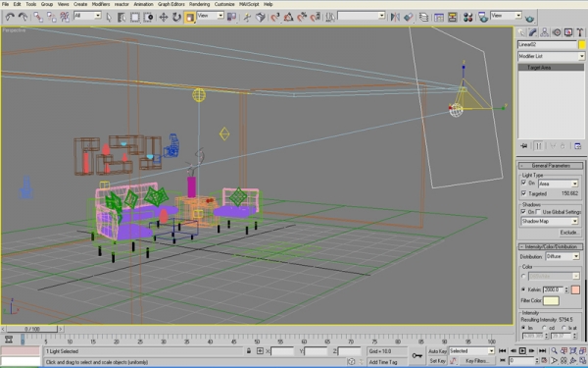Collapse the Intensity/Color/Distribution rollout
The width and height of the screenshot is (588, 368).
551,246
